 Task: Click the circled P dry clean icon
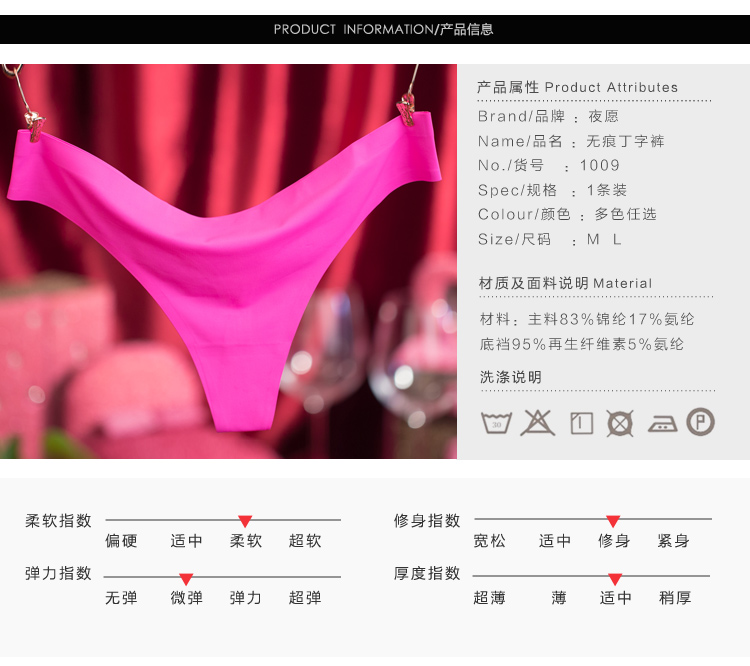pyautogui.click(x=701, y=422)
